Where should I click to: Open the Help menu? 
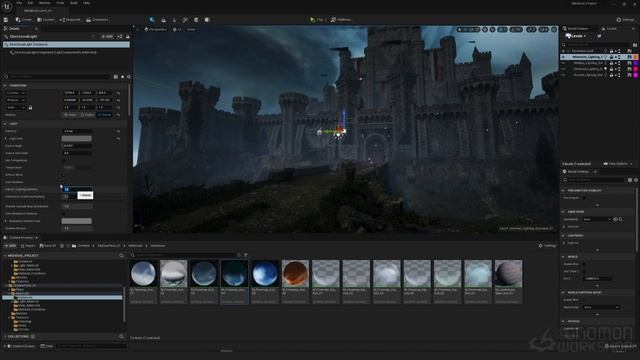[x=87, y=3]
